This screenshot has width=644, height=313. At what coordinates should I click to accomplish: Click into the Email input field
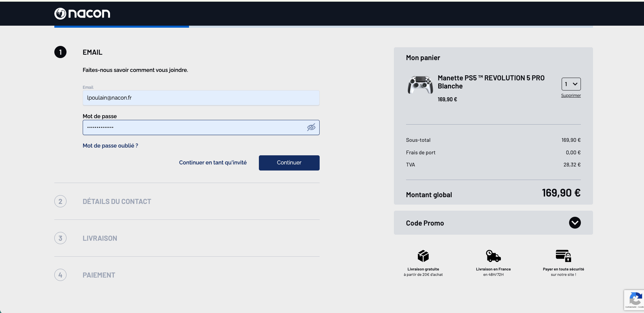pos(201,98)
